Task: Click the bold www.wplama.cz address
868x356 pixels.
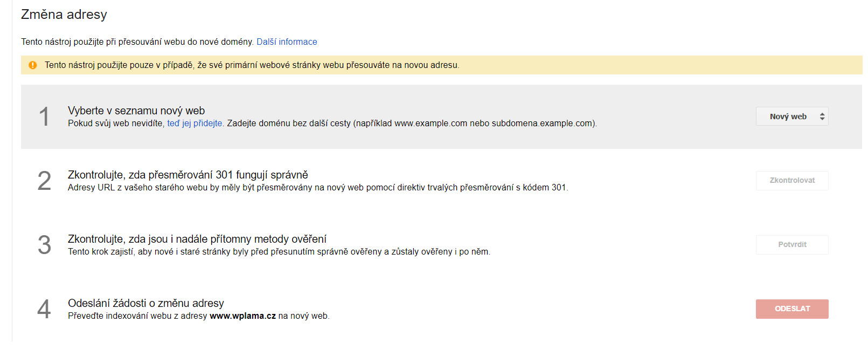Action: (x=242, y=316)
